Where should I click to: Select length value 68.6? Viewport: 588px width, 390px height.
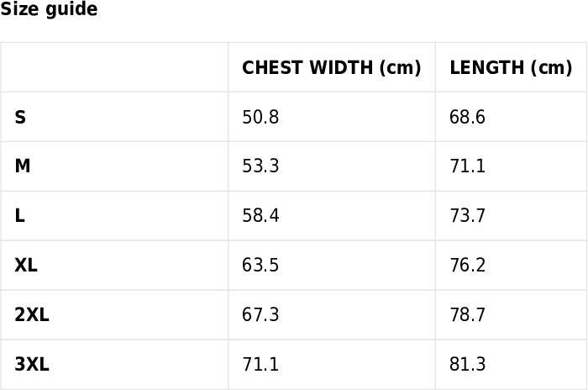pos(468,118)
